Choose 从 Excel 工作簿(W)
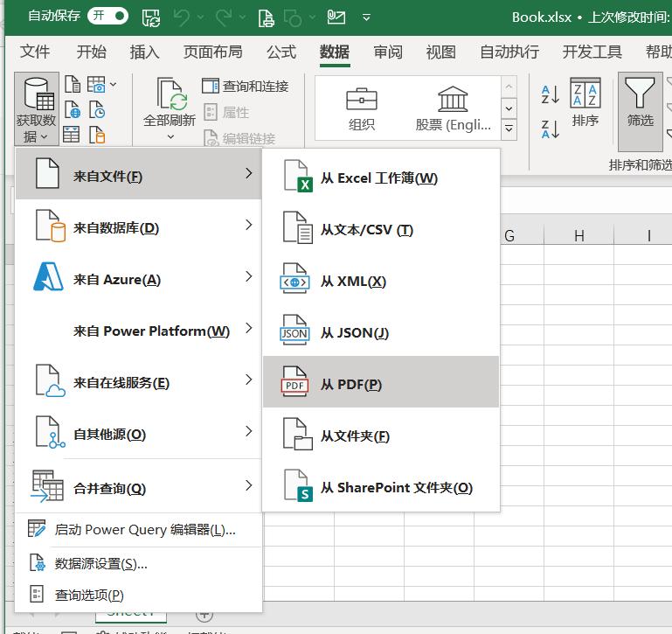This screenshot has height=634, width=672. point(381,177)
